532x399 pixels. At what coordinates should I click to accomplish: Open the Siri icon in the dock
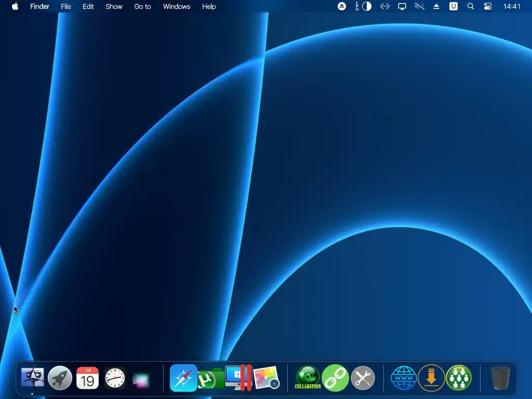click(x=142, y=378)
